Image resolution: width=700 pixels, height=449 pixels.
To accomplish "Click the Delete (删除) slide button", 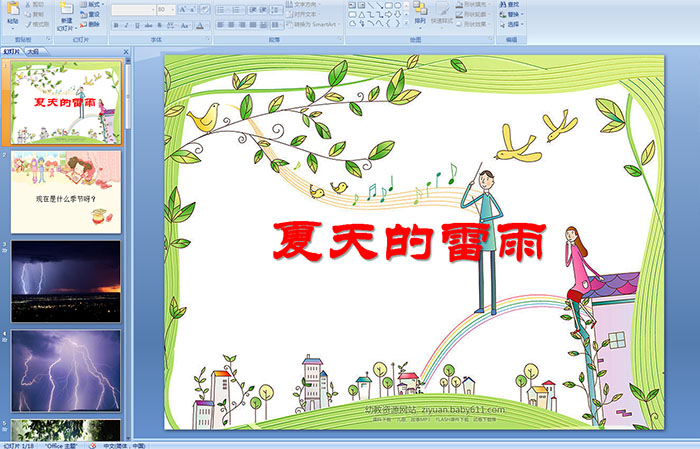I will coord(91,24).
